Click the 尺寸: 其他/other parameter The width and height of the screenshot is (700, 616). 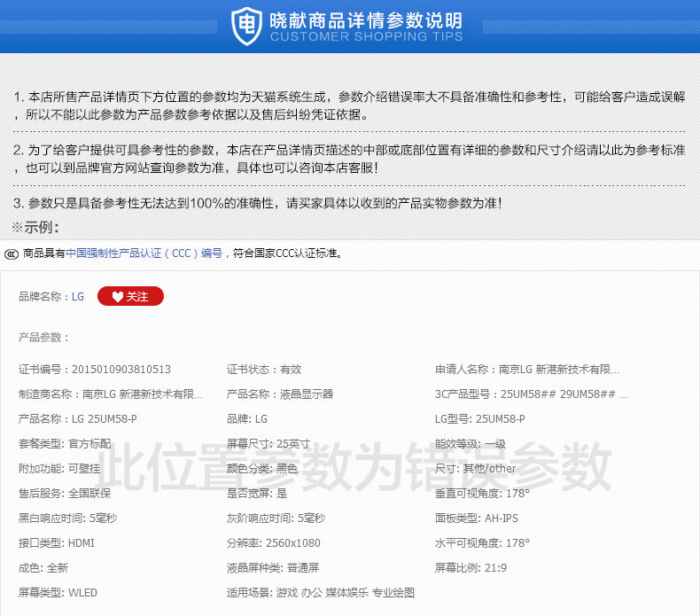(476, 469)
